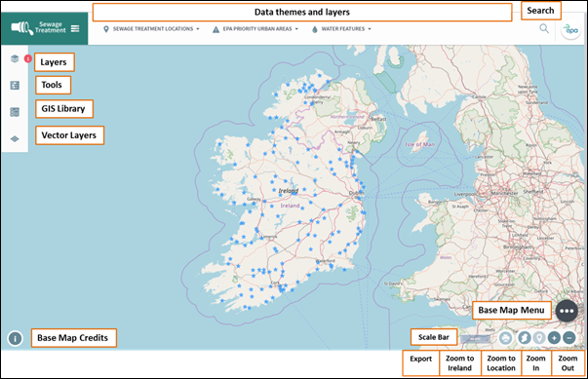
Task: Click the Zoom to Ireland icon
Action: 524,338
